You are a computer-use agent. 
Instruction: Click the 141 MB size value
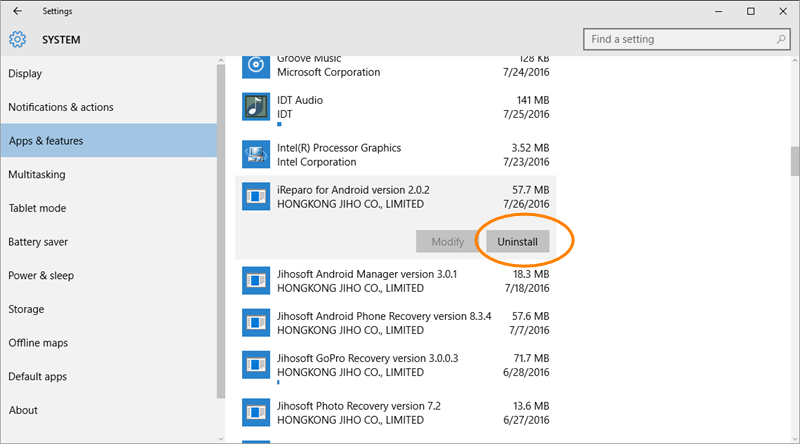[x=533, y=100]
